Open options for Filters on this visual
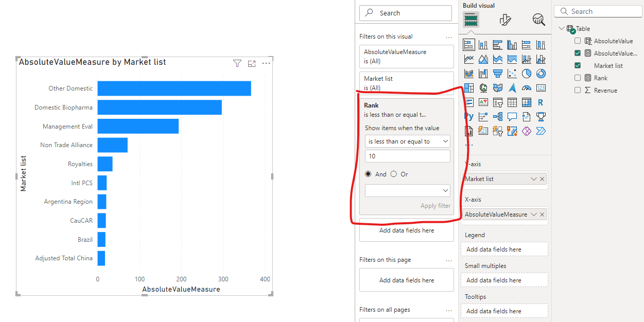Image resolution: width=644 pixels, height=322 pixels. 449,37
